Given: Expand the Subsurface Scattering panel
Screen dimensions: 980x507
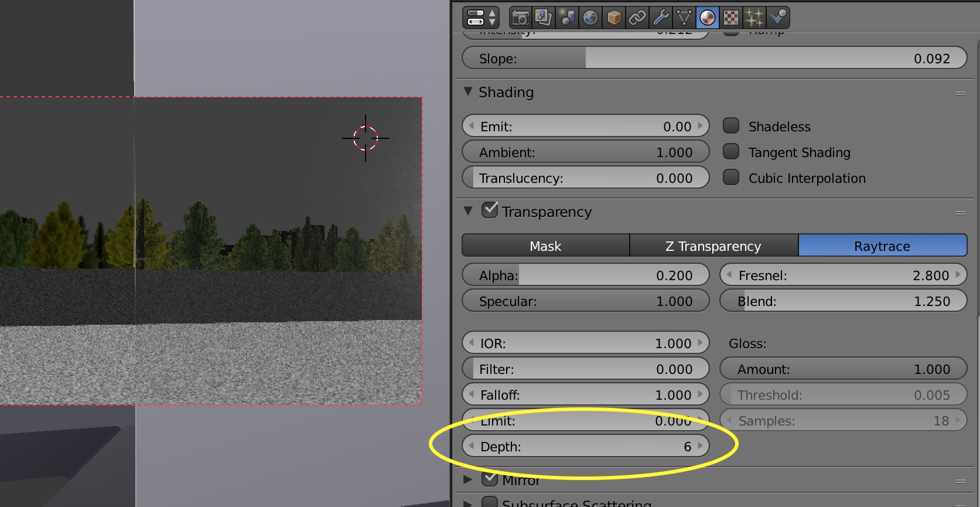Looking at the screenshot, I should [468, 503].
